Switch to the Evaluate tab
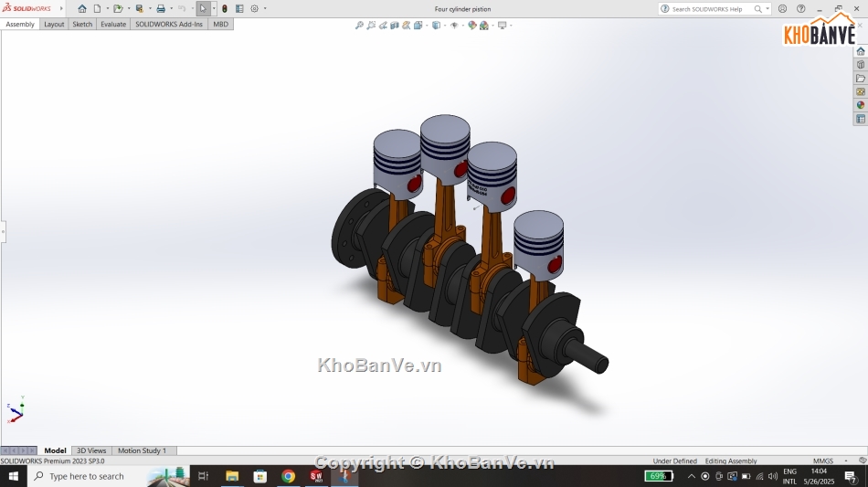This screenshot has height=487, width=868. (x=113, y=25)
